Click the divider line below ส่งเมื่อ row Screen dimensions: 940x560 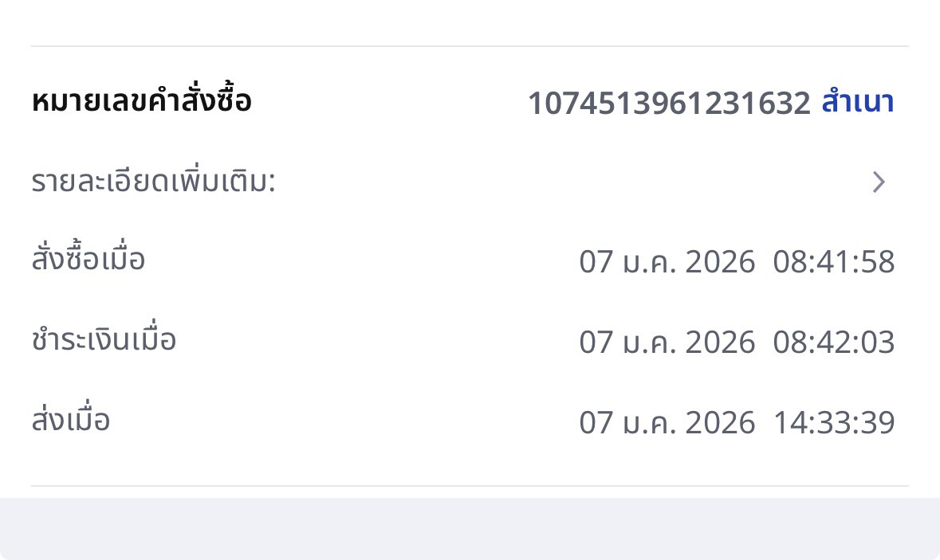pyautogui.click(x=470, y=485)
